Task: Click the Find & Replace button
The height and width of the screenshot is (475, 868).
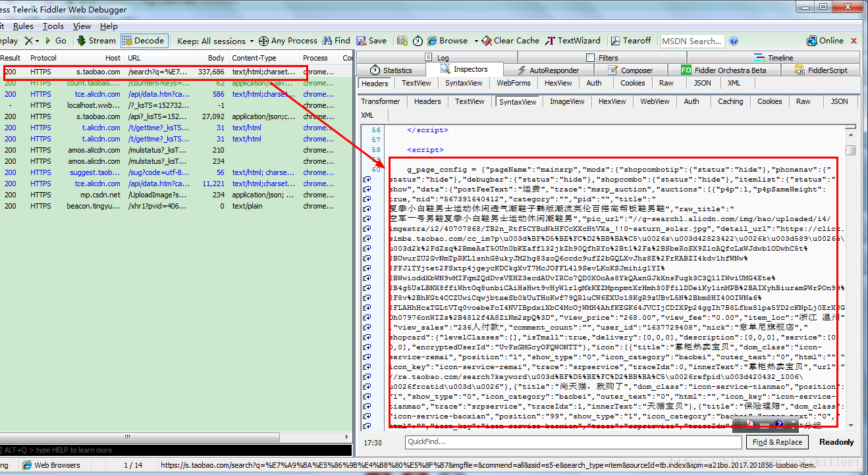Action: click(x=777, y=442)
